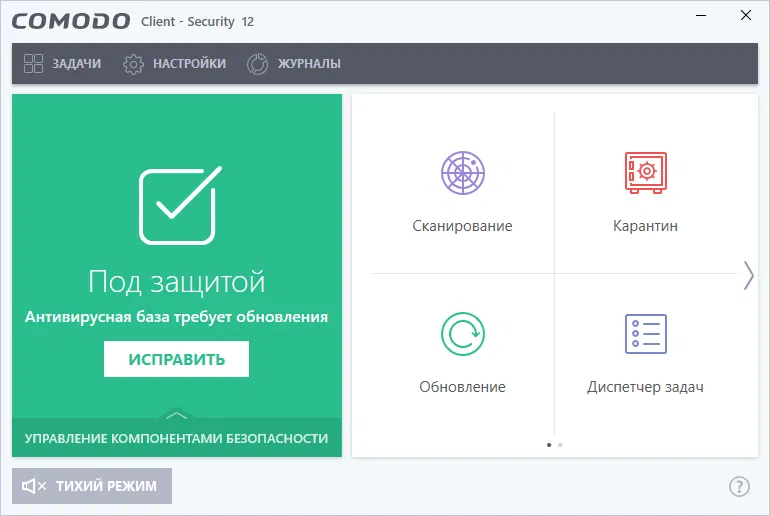The height and width of the screenshot is (516, 770).
Task: Click the Обновление label
Action: click(462, 387)
